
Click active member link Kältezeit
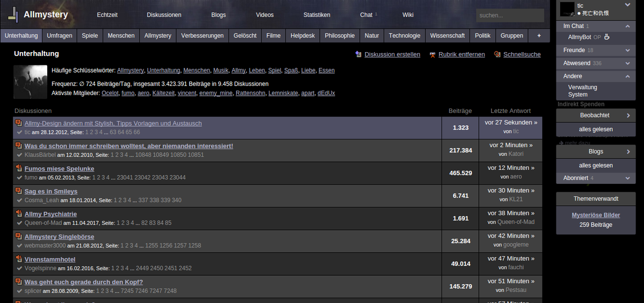pos(164,93)
